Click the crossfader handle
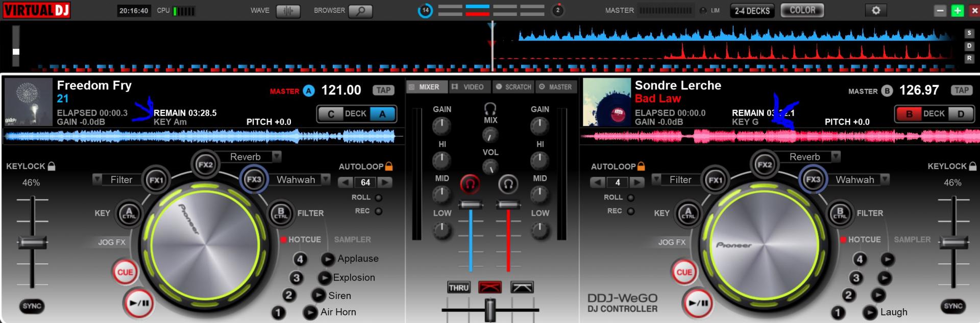Screen dimensions: 980x323 tap(490, 310)
